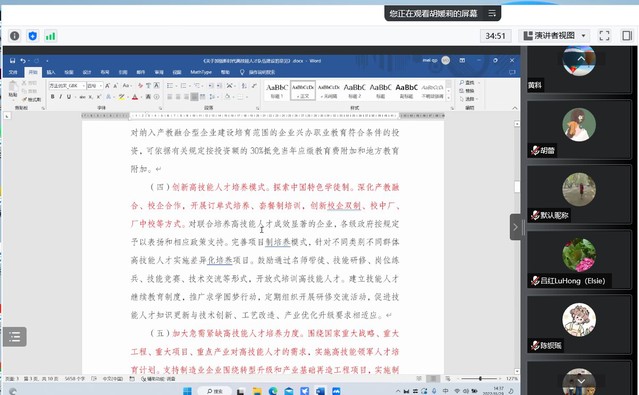Screen dimensions: 639x395
Task: Open the font name combo box
Action: click(x=67, y=86)
